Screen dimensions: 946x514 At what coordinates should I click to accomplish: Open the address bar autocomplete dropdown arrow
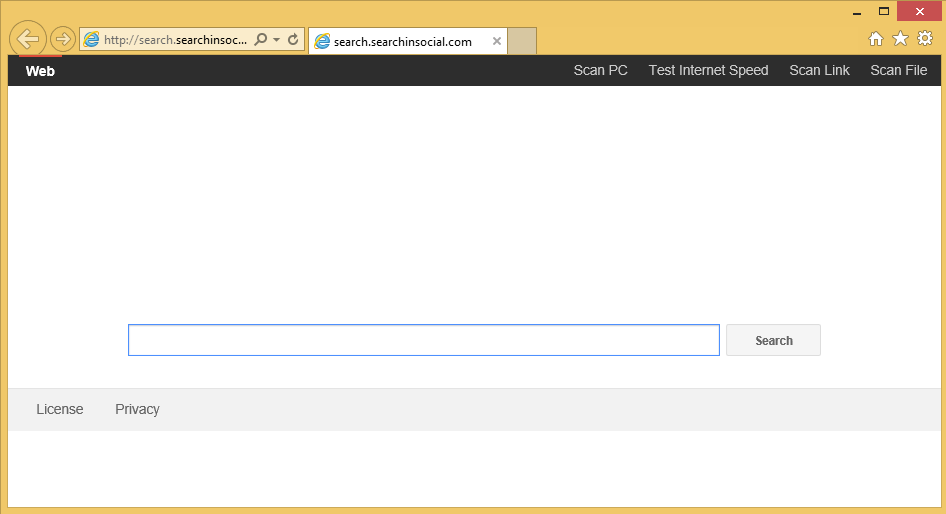pos(276,40)
